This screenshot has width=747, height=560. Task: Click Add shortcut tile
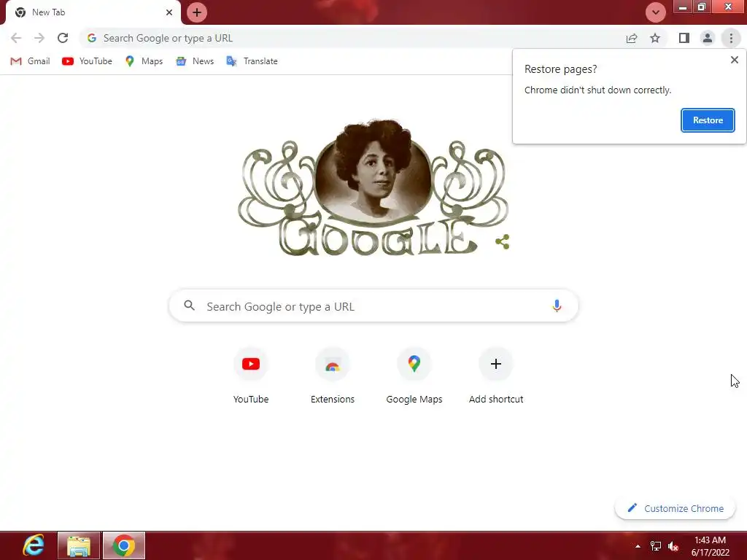click(x=496, y=376)
